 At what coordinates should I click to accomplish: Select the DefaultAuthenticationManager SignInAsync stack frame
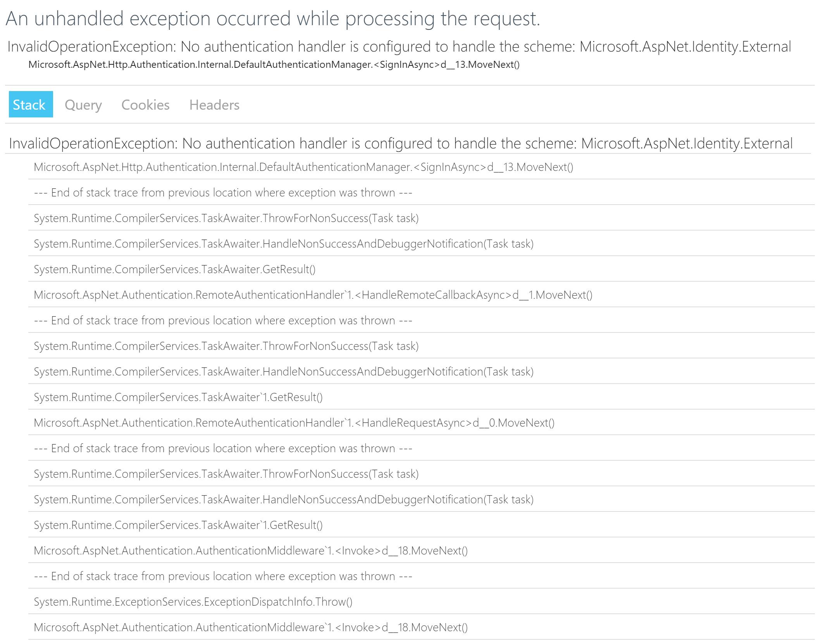pyautogui.click(x=421, y=167)
